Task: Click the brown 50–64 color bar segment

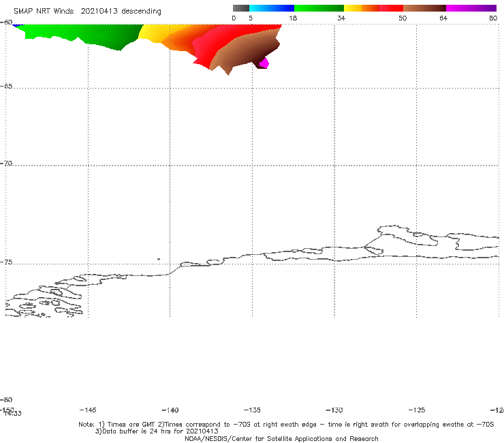Action: 424,8
